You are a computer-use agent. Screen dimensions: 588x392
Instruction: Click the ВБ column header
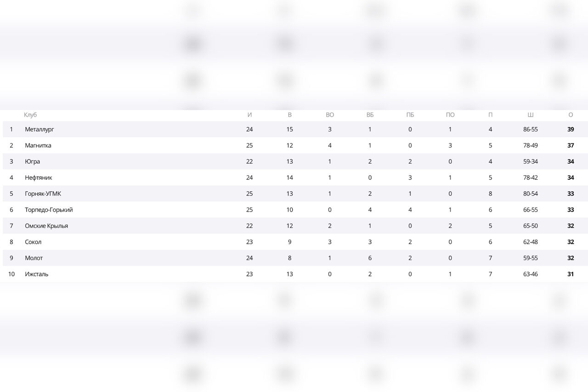370,115
